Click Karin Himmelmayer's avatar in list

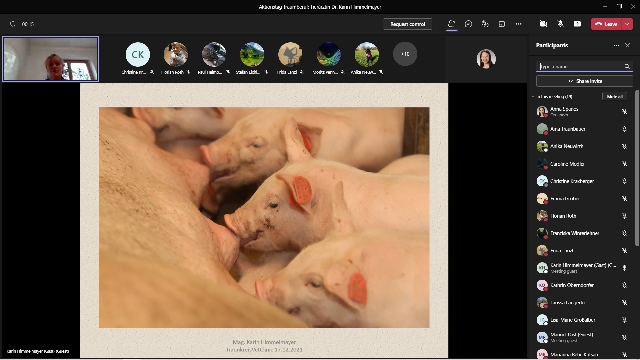542,268
